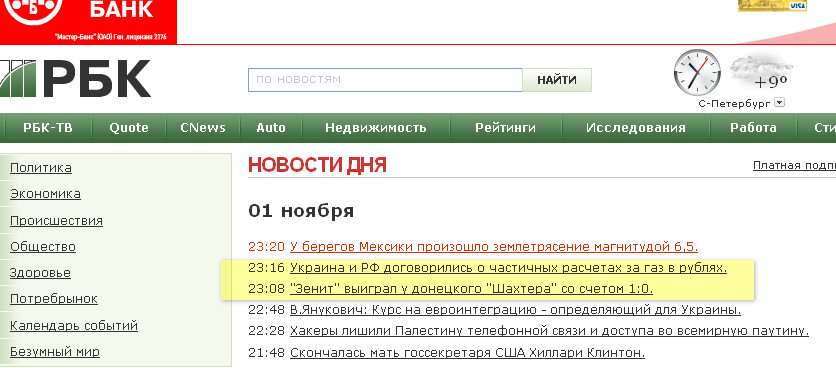836x368 pixels.
Task: Open the Quote menu item
Action: 129,128
